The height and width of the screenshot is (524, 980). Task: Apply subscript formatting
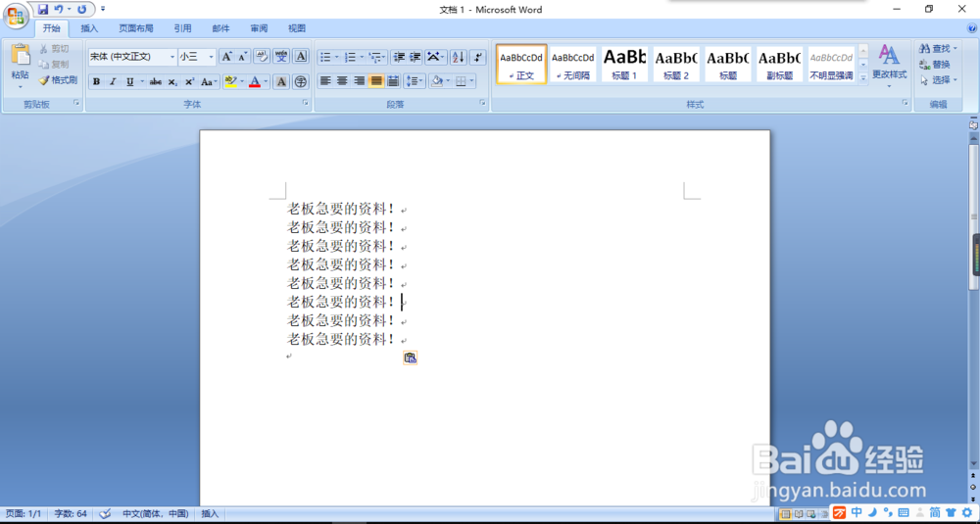point(172,82)
